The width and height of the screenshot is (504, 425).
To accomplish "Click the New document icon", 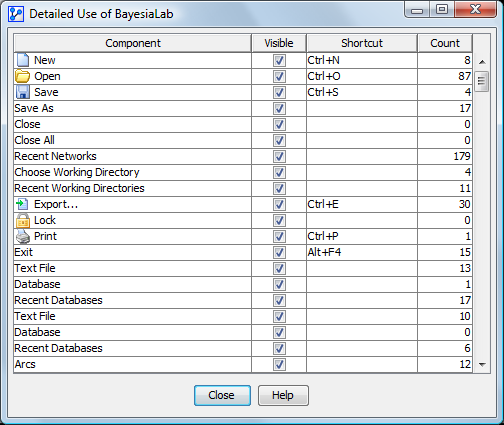I will (x=23, y=60).
